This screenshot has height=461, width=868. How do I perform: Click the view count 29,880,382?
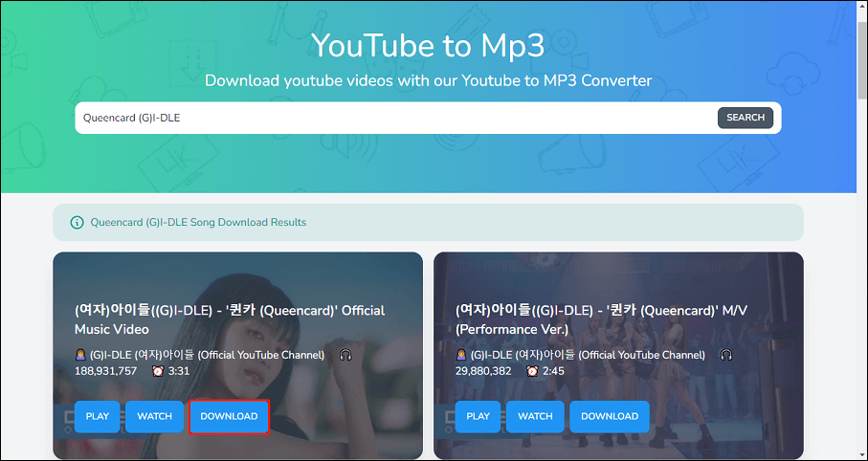483,371
